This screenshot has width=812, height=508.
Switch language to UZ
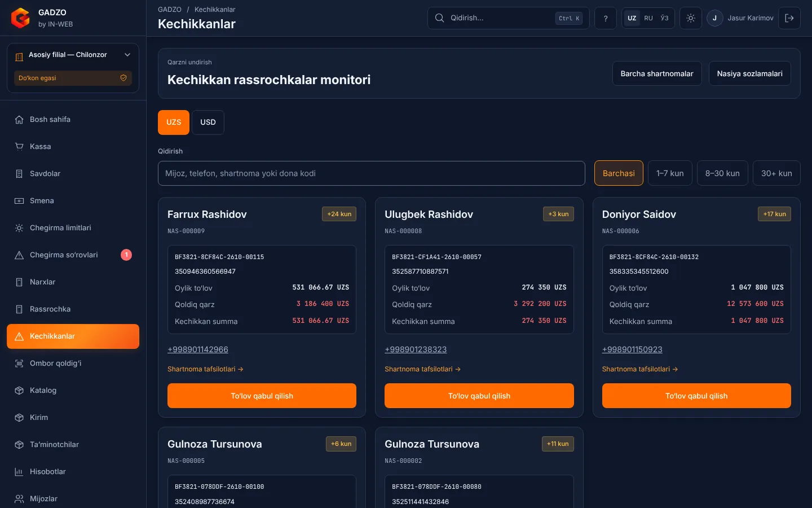pyautogui.click(x=632, y=18)
